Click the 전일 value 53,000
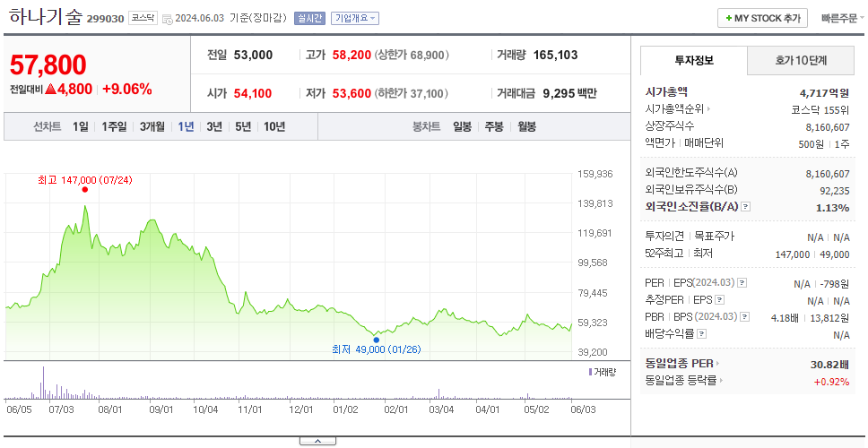 pyautogui.click(x=253, y=56)
